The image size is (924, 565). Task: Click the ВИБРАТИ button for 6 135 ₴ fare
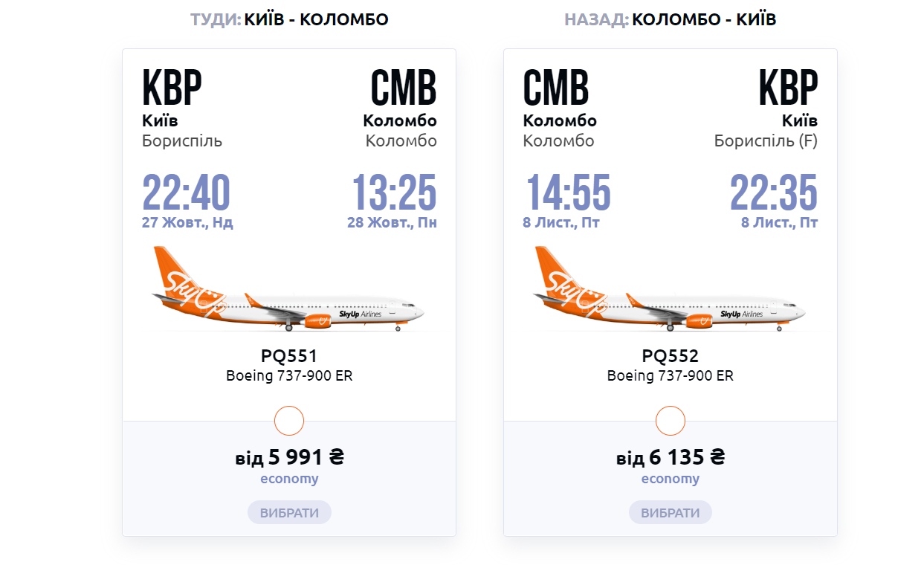pyautogui.click(x=671, y=513)
